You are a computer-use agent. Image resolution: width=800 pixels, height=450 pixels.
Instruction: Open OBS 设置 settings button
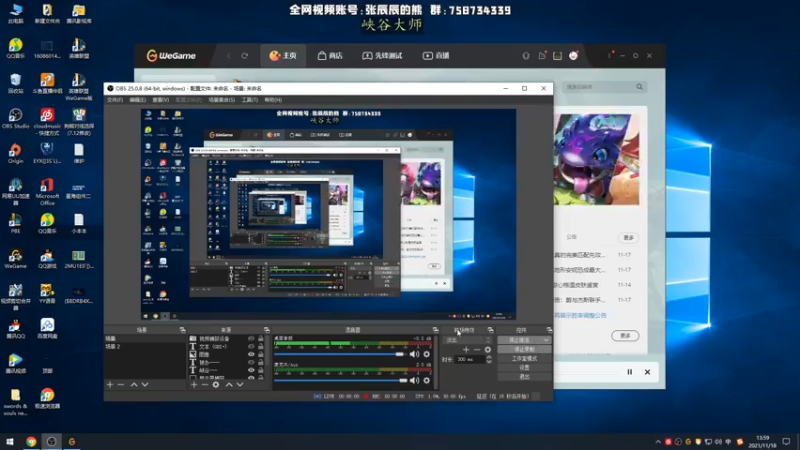coord(524,367)
